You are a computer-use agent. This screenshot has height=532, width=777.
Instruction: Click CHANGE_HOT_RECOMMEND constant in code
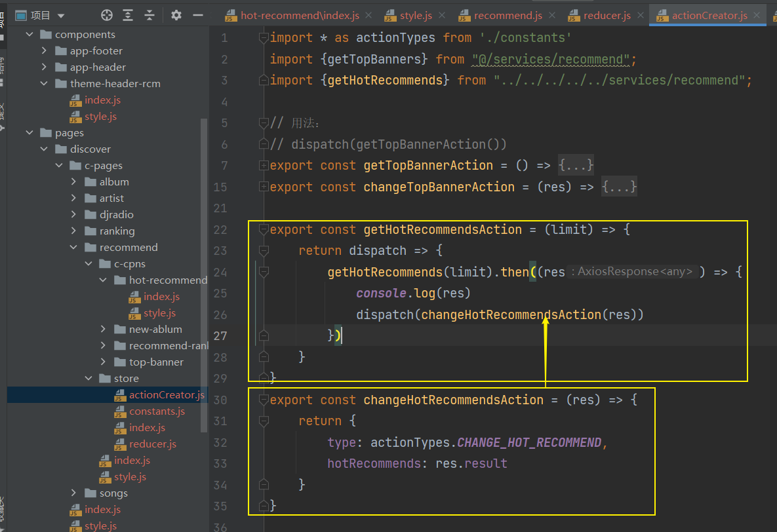click(529, 442)
